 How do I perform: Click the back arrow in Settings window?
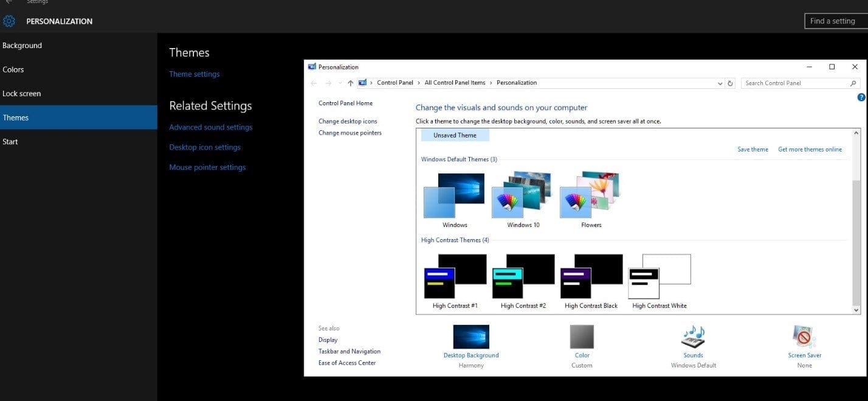[x=9, y=2]
